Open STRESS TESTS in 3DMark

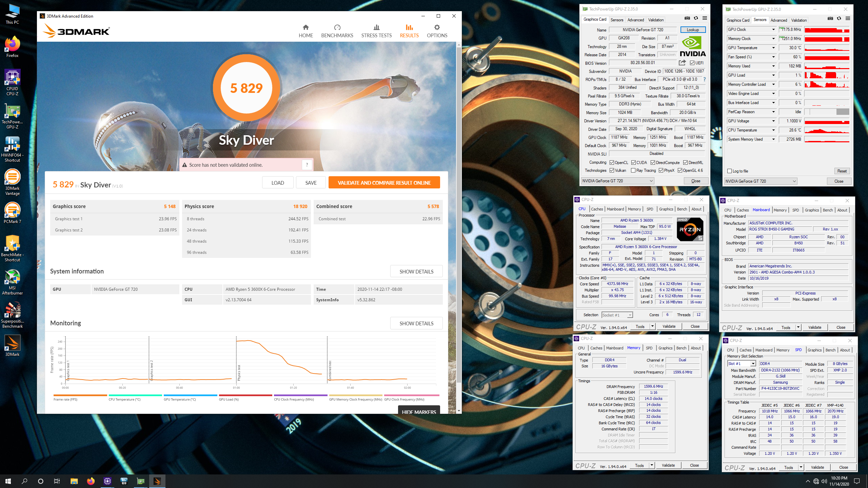(376, 31)
